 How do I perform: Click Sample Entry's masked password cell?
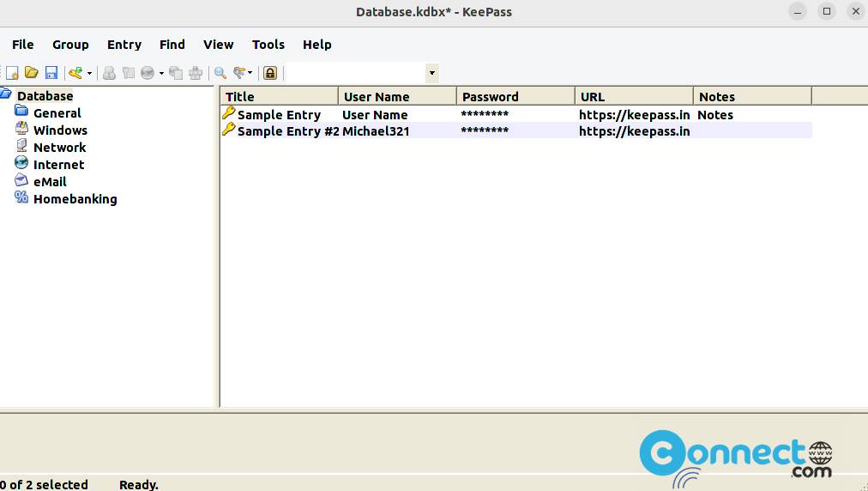485,114
